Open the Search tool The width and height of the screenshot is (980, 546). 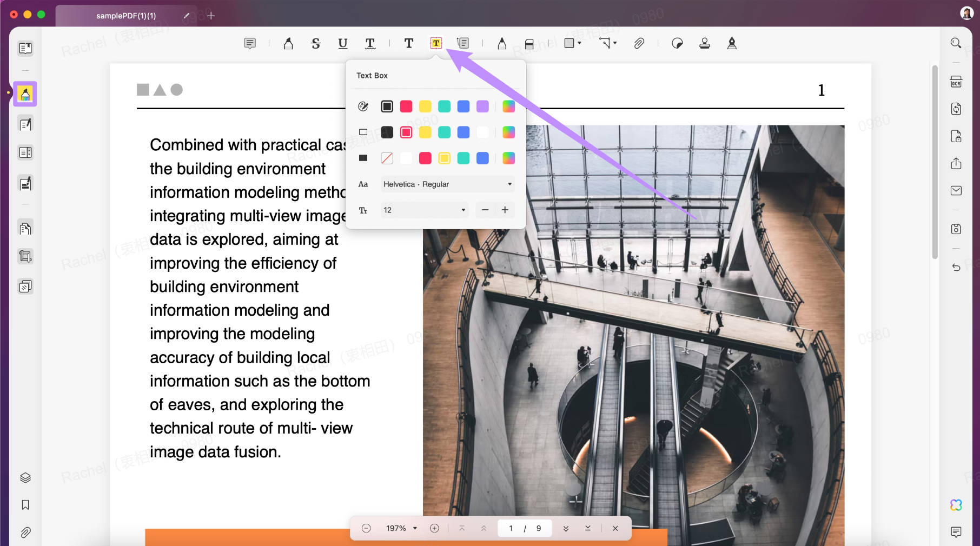pyautogui.click(x=956, y=43)
